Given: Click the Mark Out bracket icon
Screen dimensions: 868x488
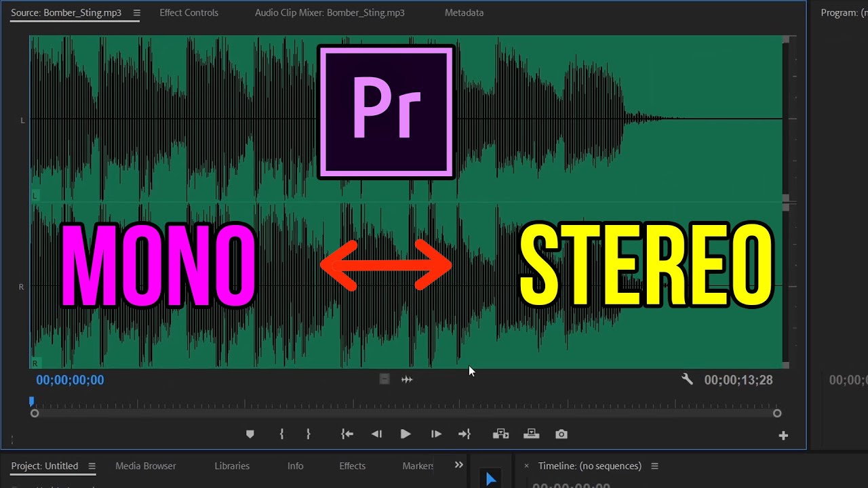Looking at the screenshot, I should pos(308,434).
